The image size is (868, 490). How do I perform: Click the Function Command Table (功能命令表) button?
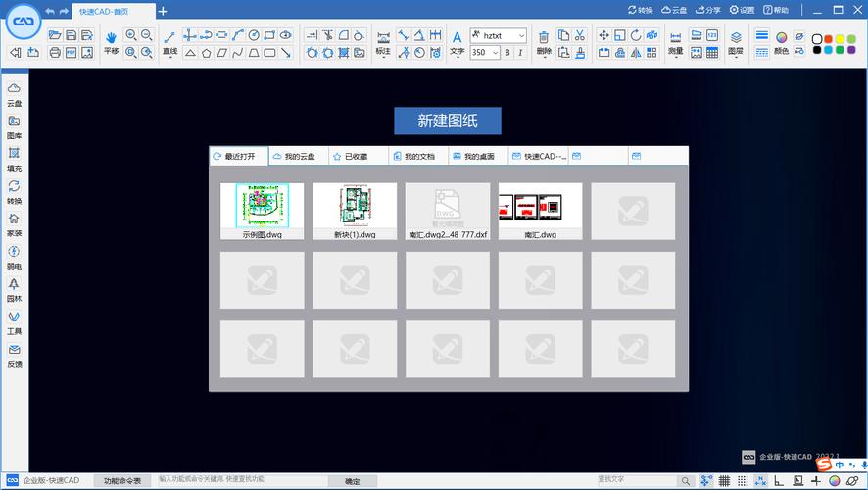122,481
